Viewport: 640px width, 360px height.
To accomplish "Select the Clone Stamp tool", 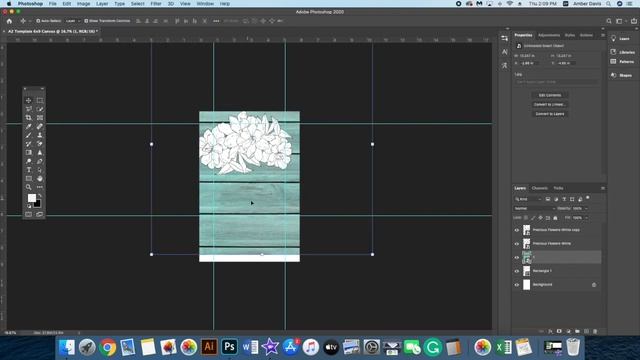I will coord(40,135).
